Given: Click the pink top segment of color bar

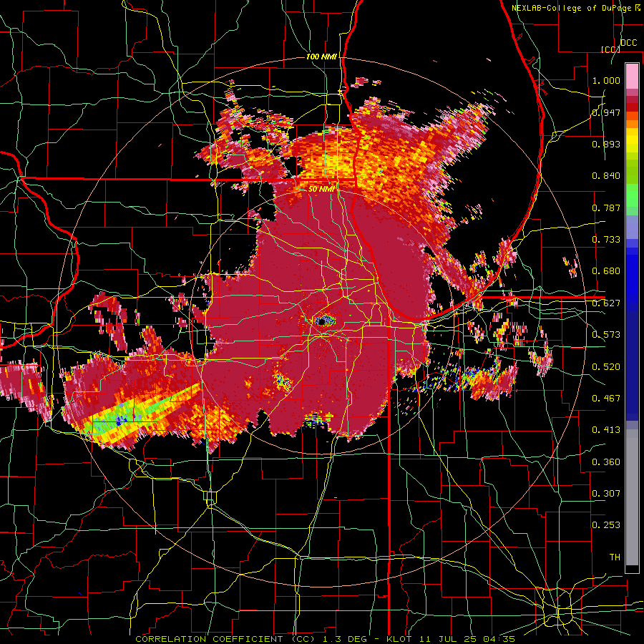Looking at the screenshot, I should (x=632, y=77).
